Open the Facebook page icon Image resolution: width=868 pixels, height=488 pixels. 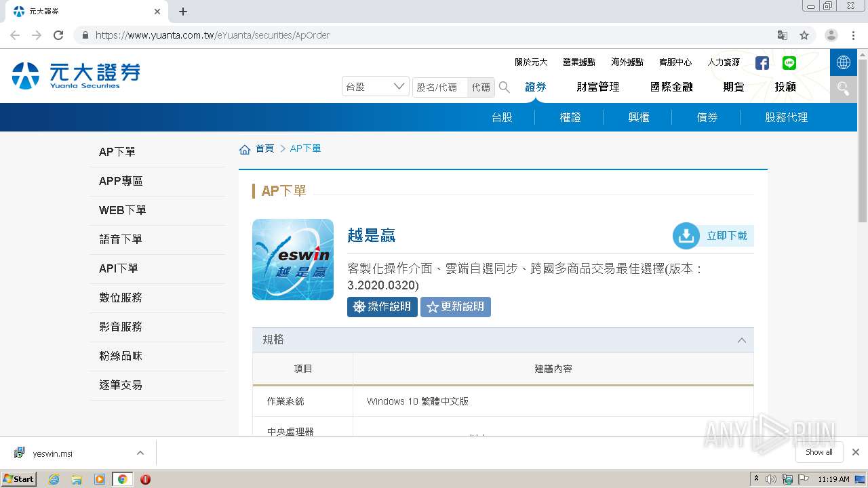point(762,63)
